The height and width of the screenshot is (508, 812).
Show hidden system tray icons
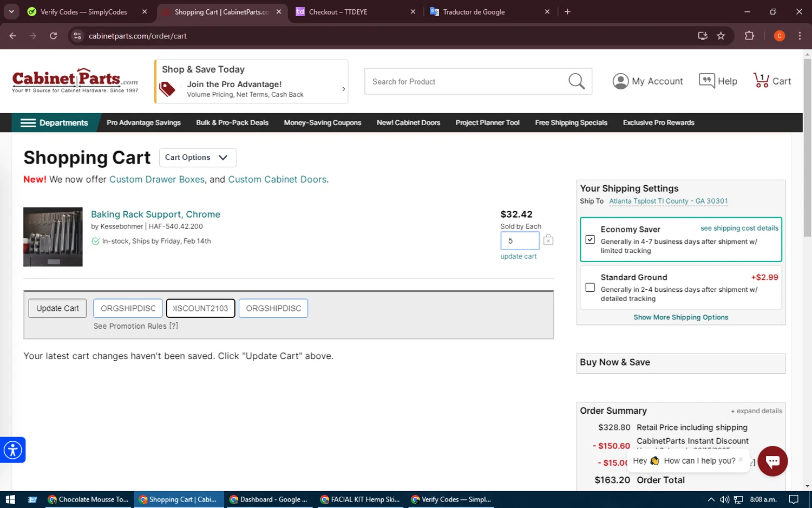(711, 499)
